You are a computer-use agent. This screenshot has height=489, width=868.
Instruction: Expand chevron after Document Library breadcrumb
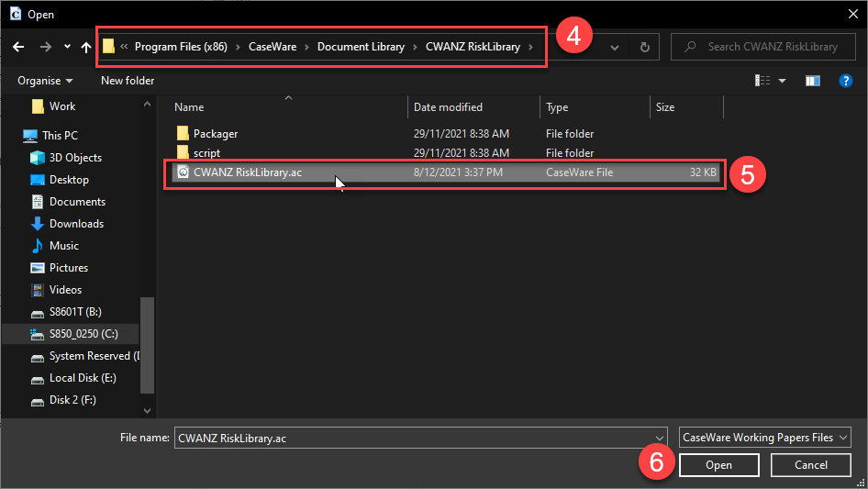click(415, 47)
